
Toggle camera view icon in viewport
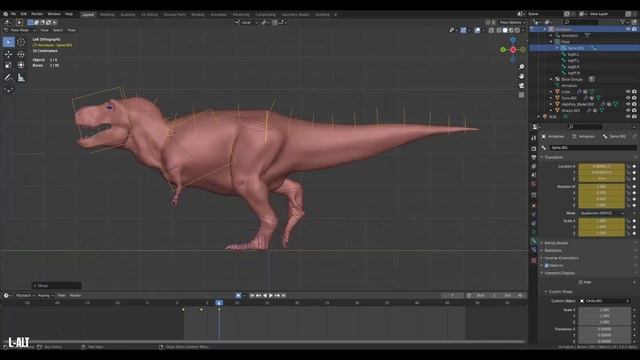(521, 85)
